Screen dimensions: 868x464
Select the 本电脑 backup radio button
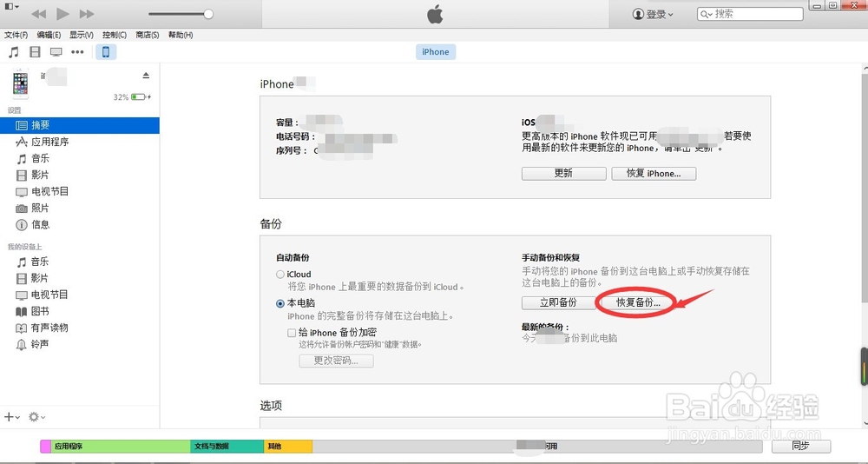tap(280, 303)
